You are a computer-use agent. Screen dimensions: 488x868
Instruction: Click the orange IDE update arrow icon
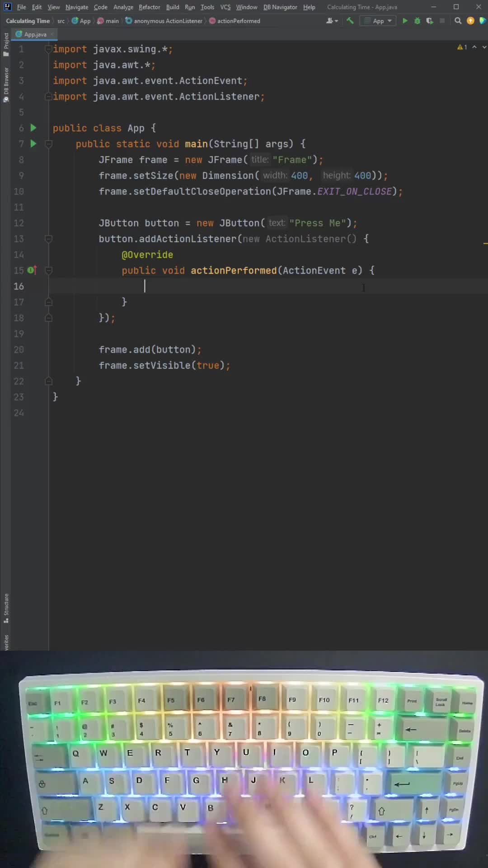click(470, 21)
